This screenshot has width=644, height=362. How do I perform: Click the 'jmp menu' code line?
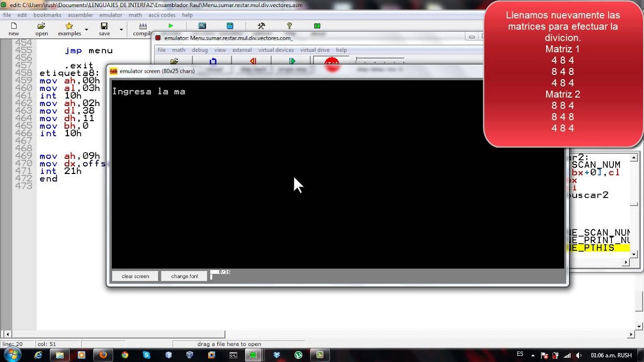(x=89, y=51)
